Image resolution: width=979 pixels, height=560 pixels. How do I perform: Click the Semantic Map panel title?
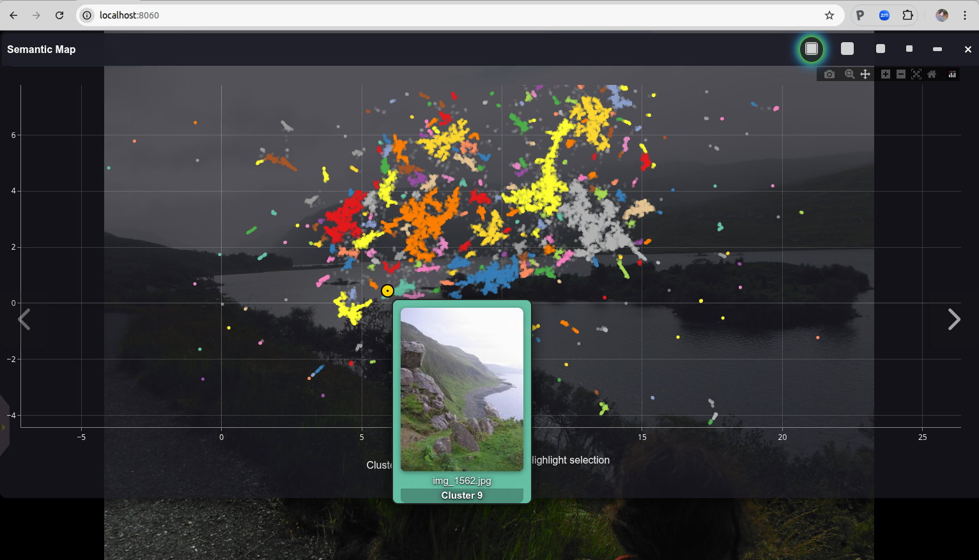tap(42, 49)
